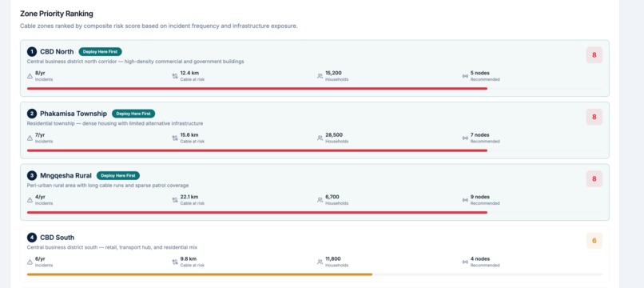Click the households icon in Phakamisa Township
The height and width of the screenshot is (288, 644).
pyautogui.click(x=320, y=138)
